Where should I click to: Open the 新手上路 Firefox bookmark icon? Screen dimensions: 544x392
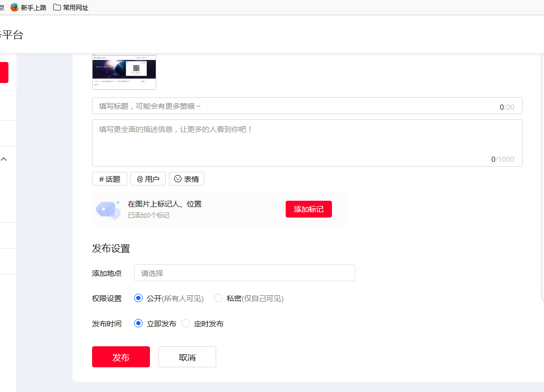[14, 8]
